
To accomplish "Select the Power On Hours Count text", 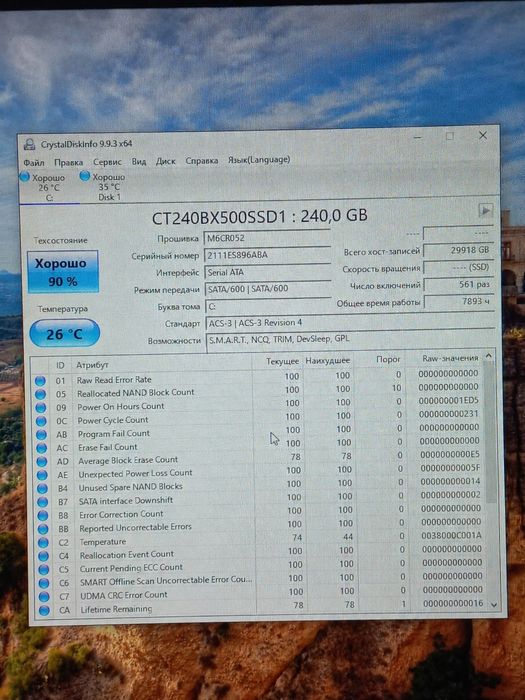I will [x=121, y=407].
